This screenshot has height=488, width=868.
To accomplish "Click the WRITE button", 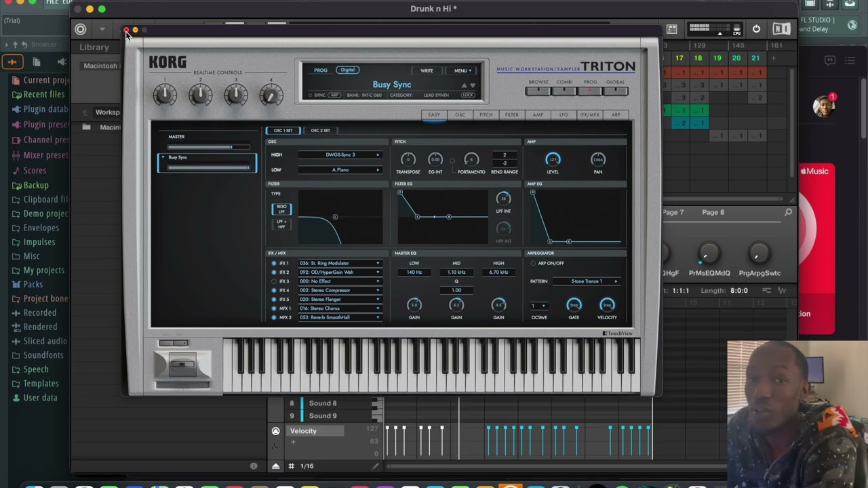I will tap(427, 70).
